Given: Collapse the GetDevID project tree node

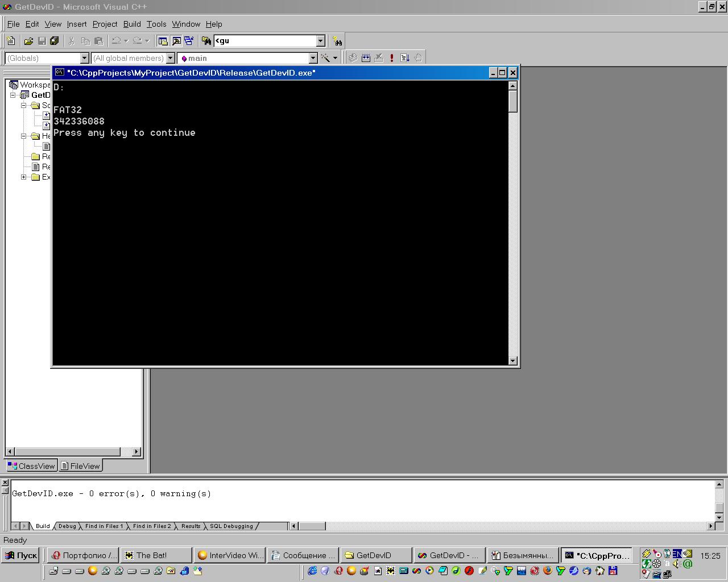Looking at the screenshot, I should pyautogui.click(x=13, y=95).
